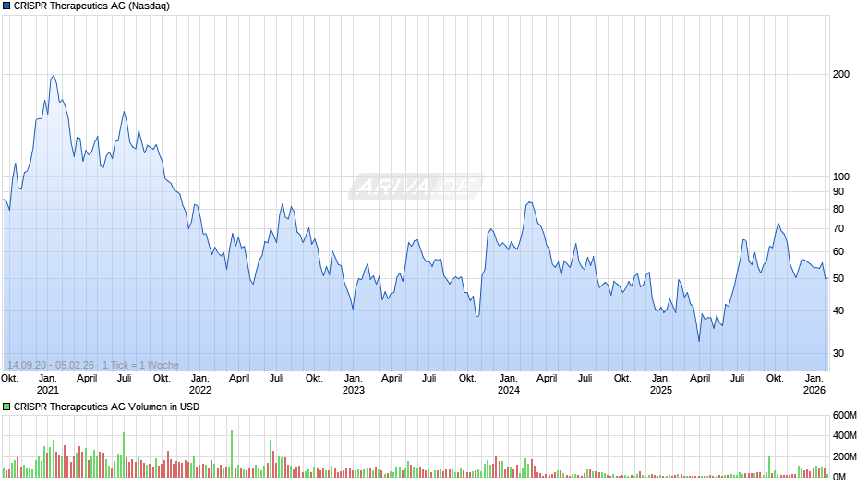Screen dimensions: 868x486
Task: Click the label CRISPR Therapeutics AG Volumen in USD
Action: (106, 407)
